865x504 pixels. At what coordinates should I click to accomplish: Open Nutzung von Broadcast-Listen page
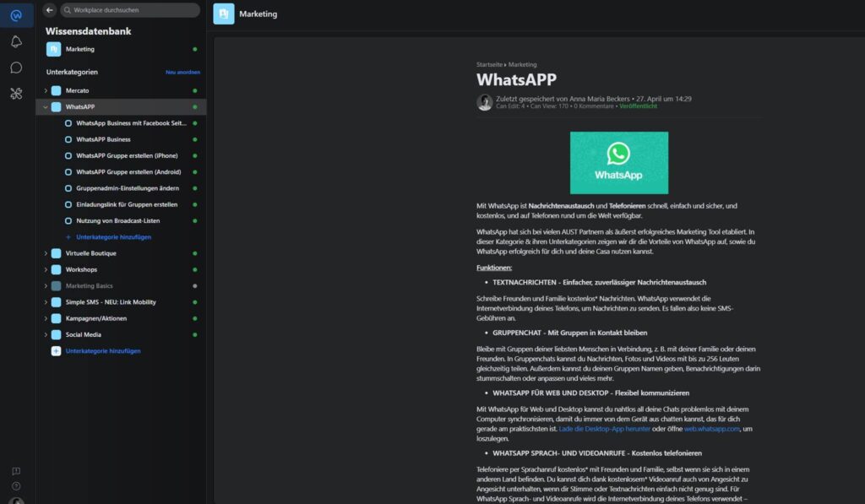click(117, 220)
